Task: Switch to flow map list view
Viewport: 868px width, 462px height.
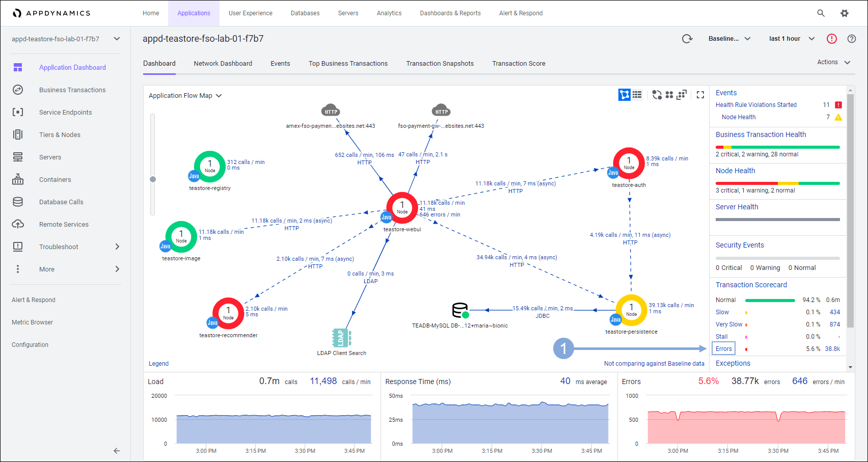Action: (637, 95)
